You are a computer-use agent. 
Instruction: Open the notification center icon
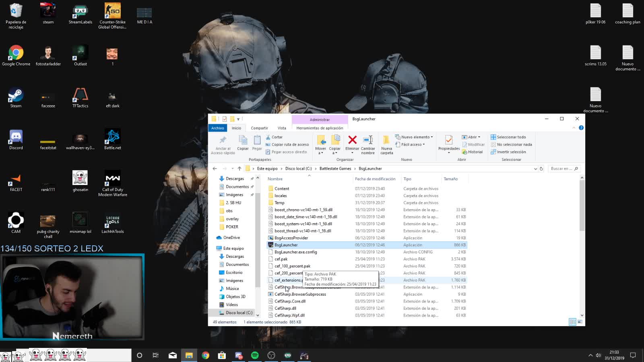click(x=633, y=355)
